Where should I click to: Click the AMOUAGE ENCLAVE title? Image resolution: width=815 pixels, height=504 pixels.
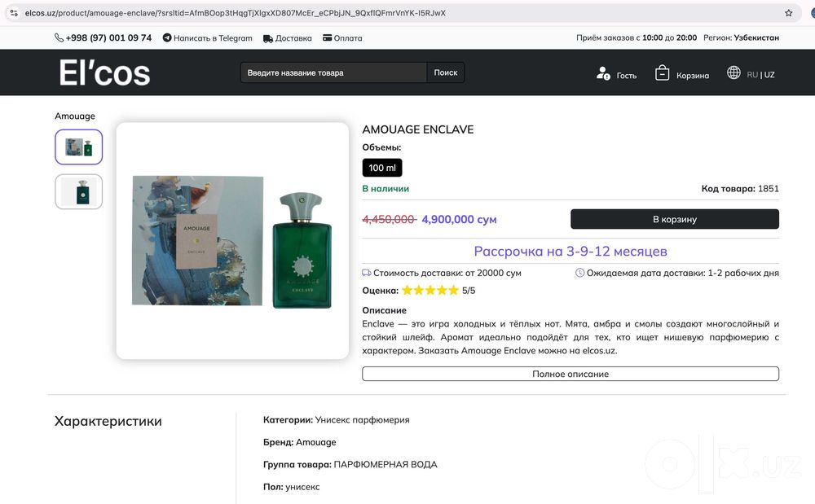click(x=418, y=129)
